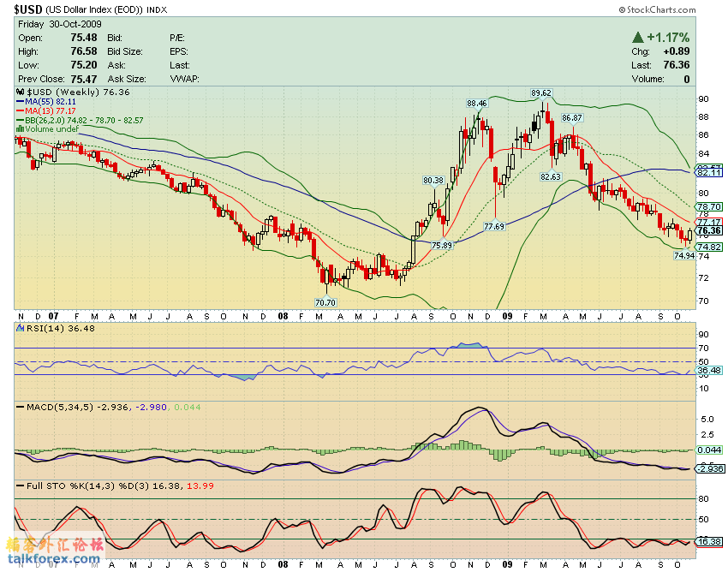The width and height of the screenshot is (728, 572).
Task: Click the 36.48 RSI right-axis tag
Action: 709,370
